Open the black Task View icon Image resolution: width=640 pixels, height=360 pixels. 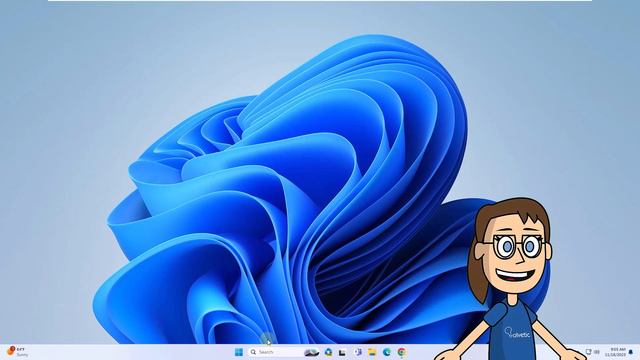[x=342, y=352]
